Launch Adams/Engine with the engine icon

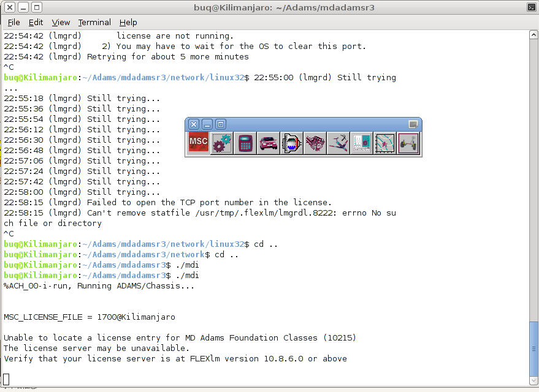tap(315, 143)
